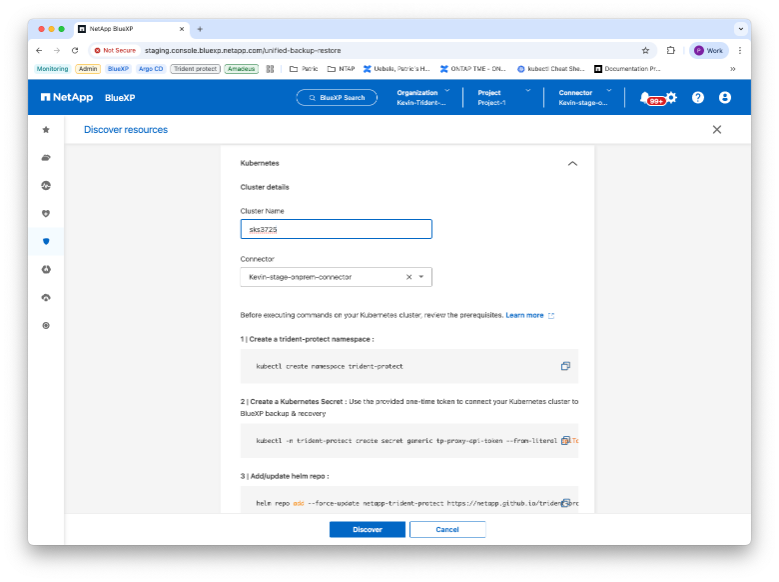Open the Documentation bookmark
Viewport: 779px width, 582px height.
pos(627,69)
